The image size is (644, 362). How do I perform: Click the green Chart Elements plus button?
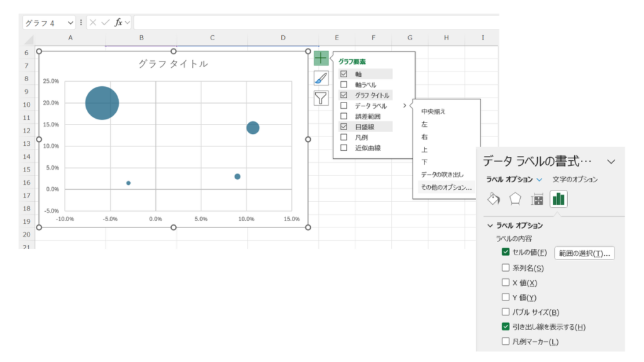click(x=321, y=58)
